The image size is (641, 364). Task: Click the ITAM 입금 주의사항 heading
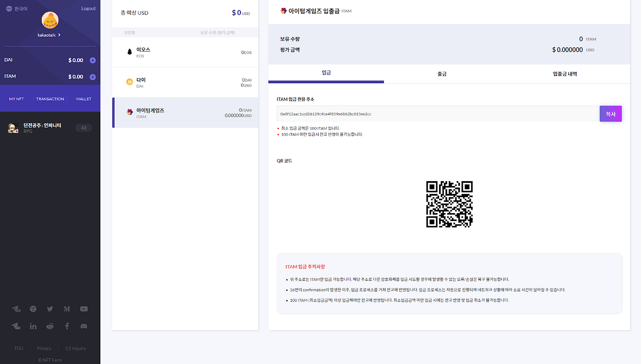coord(305,267)
